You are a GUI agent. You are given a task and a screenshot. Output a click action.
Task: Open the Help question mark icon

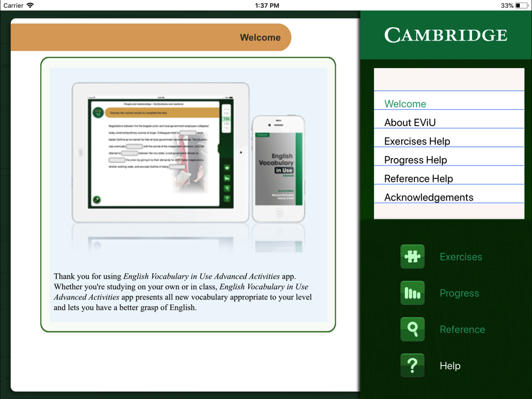point(412,365)
